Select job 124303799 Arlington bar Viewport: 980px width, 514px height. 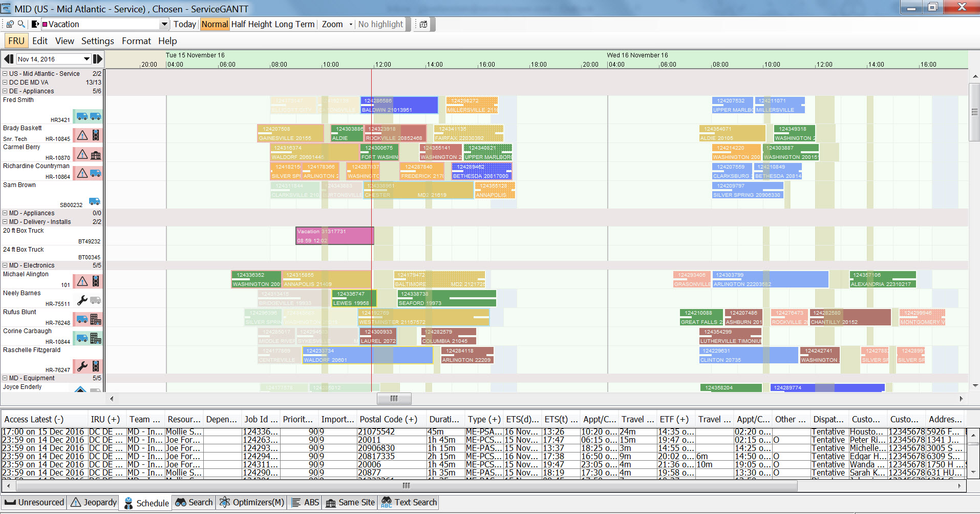(x=770, y=279)
